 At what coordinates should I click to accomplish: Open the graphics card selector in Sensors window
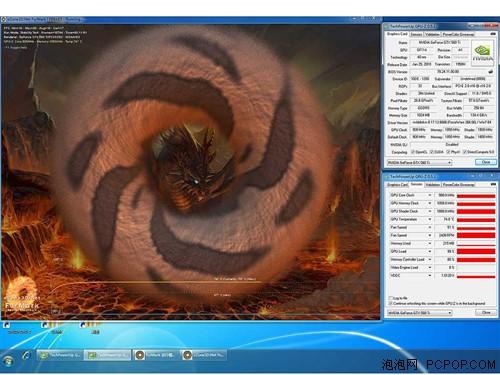[419, 313]
